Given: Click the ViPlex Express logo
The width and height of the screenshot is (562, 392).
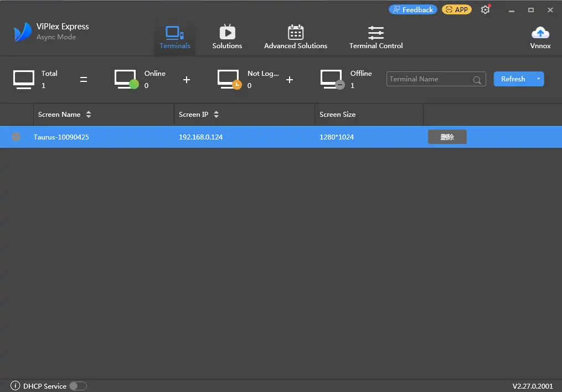Looking at the screenshot, I should (x=23, y=32).
